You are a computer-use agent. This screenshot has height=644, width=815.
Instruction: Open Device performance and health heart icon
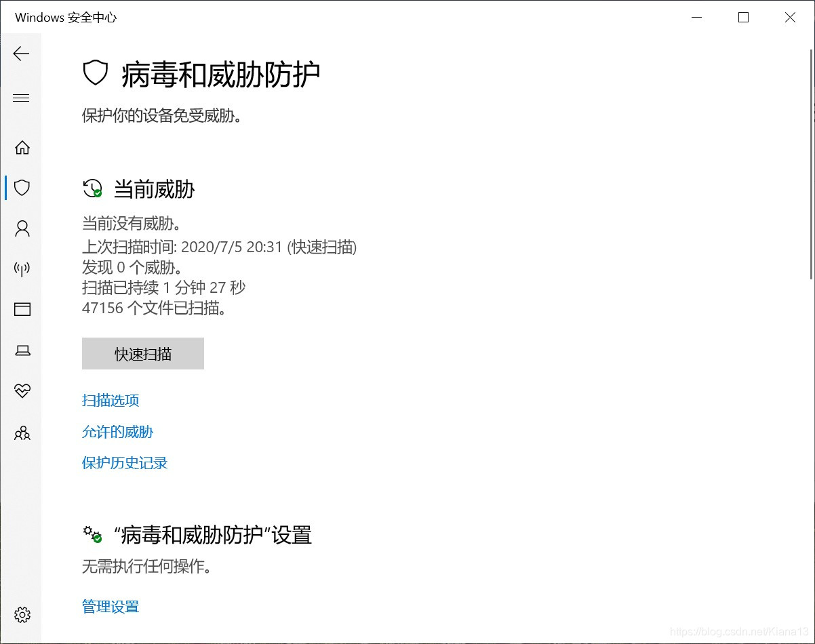pyautogui.click(x=22, y=391)
